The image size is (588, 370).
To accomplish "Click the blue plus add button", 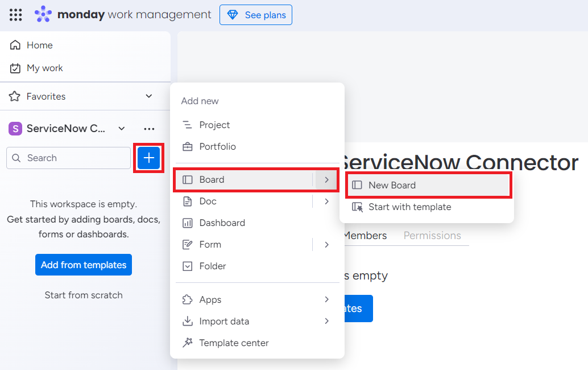I will (x=149, y=158).
